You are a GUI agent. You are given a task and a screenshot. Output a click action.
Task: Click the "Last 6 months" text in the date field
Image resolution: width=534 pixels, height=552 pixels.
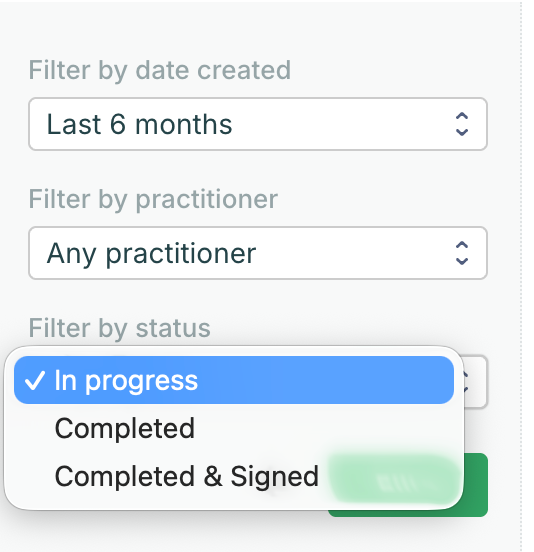coord(139,124)
